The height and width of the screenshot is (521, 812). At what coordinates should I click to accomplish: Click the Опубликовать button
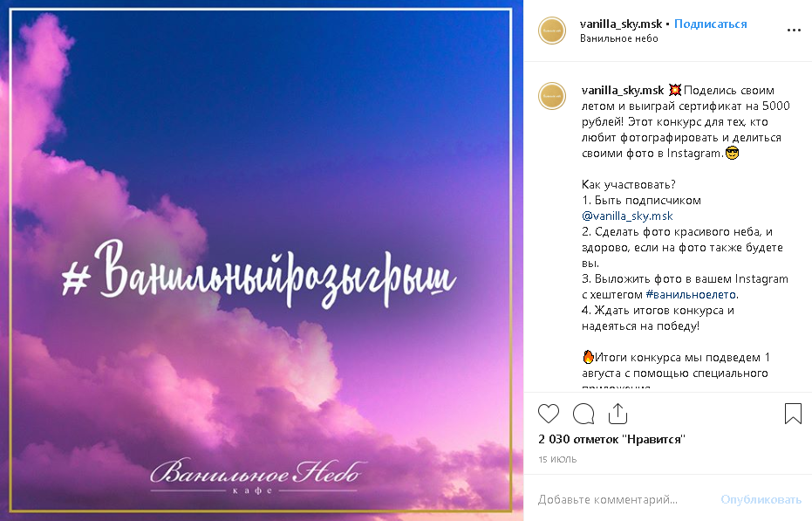761,500
